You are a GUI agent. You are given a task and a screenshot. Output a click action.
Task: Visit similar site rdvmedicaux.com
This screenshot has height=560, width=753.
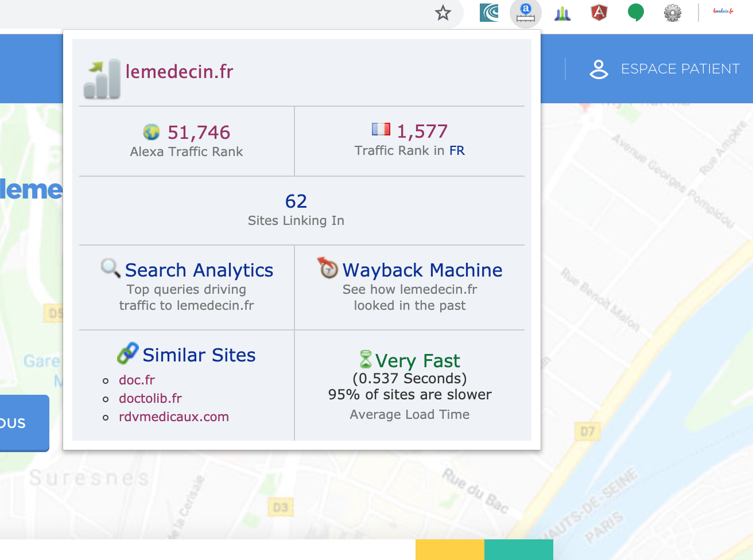click(174, 417)
